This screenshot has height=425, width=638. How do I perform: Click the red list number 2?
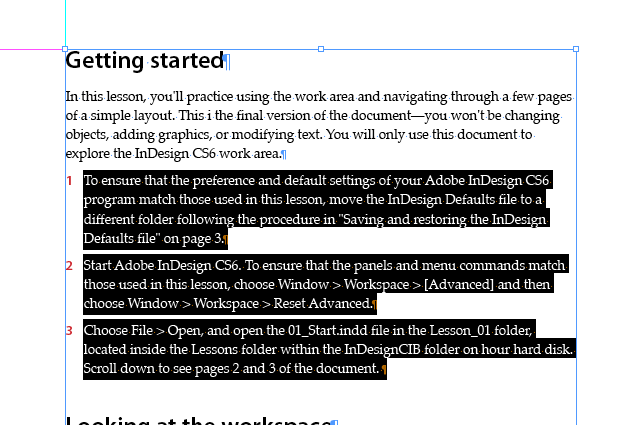click(x=70, y=266)
